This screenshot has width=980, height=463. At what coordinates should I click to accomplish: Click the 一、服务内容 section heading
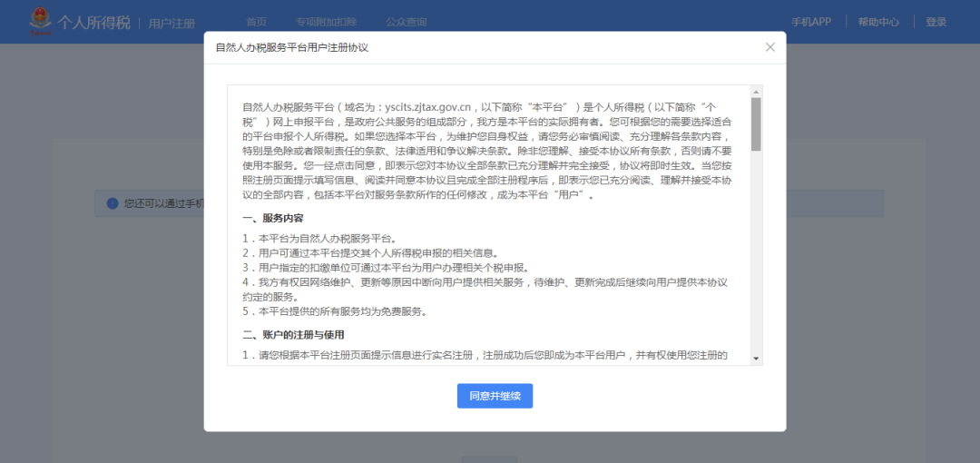pos(272,219)
